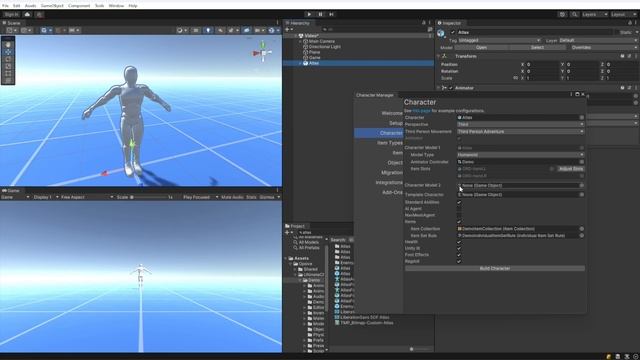Open the Perspective dropdown

pyautogui.click(x=520, y=124)
